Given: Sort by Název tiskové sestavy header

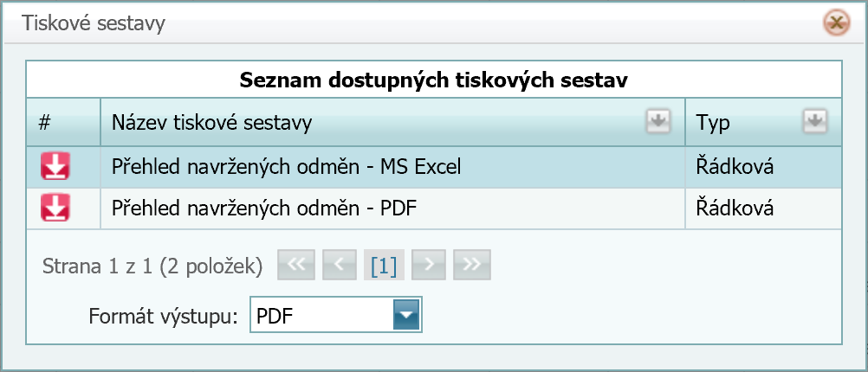Looking at the screenshot, I should (x=211, y=123).
